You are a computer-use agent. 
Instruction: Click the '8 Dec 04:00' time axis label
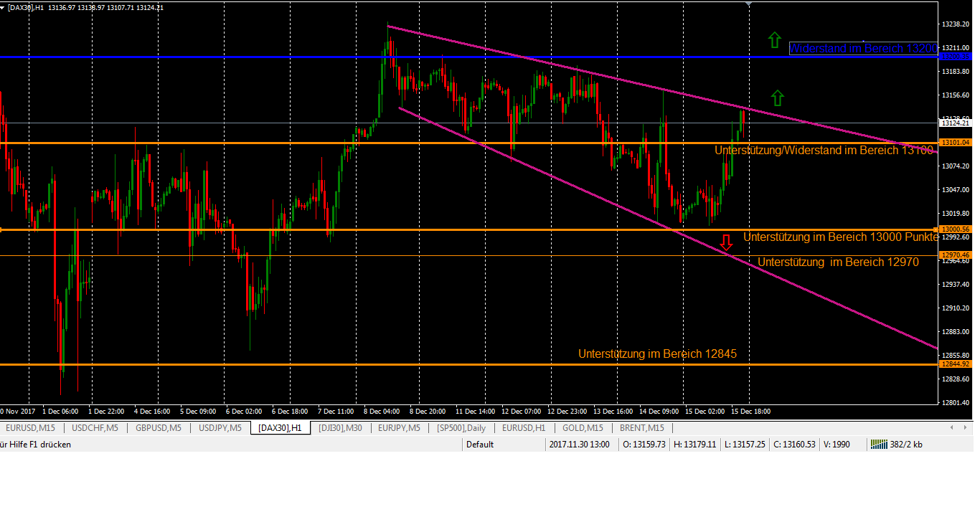(382, 412)
